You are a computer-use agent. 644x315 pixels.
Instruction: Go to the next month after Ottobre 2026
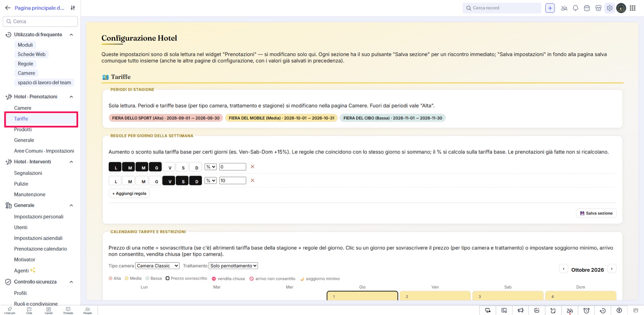tap(612, 269)
